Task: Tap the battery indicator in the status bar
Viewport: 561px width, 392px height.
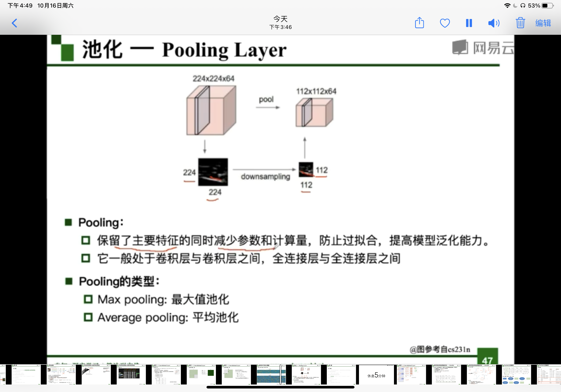Action: point(548,6)
